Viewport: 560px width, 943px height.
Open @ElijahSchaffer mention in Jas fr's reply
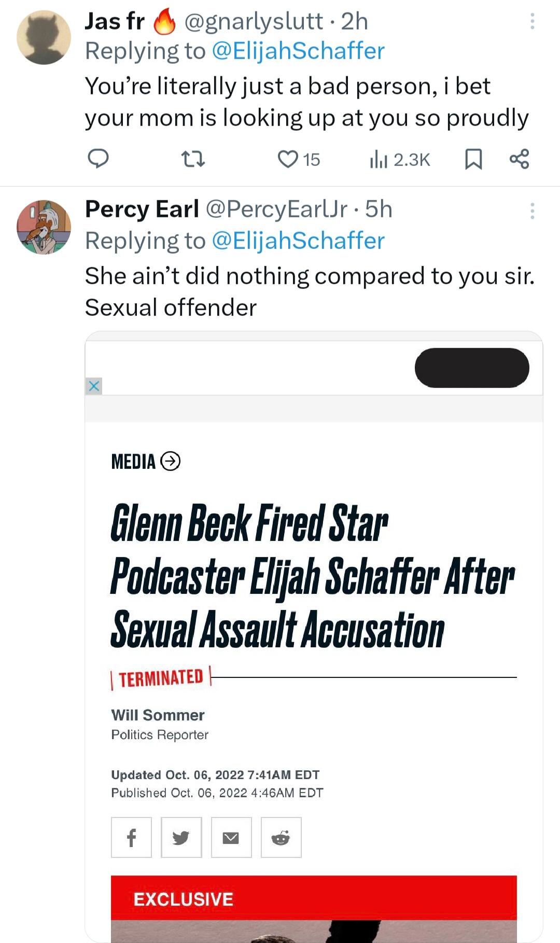(x=298, y=51)
